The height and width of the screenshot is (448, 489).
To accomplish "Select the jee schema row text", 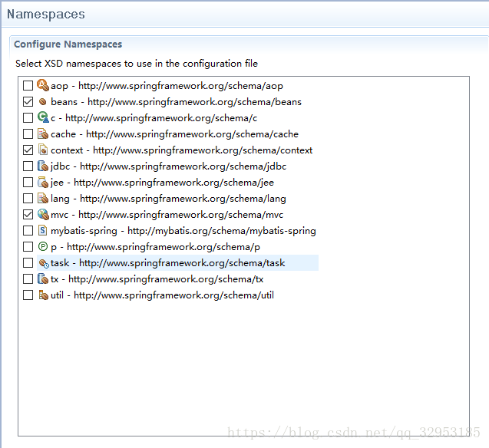I will (162, 183).
